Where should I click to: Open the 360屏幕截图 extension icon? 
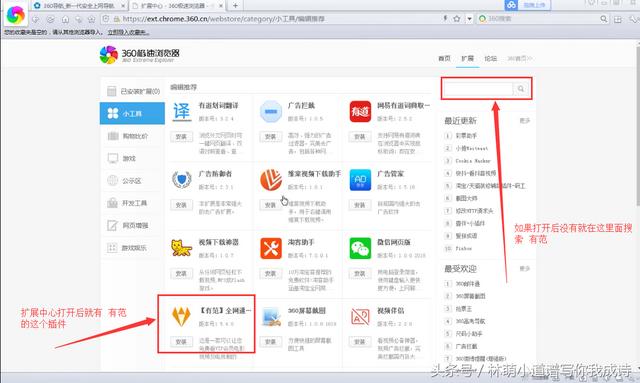click(271, 317)
